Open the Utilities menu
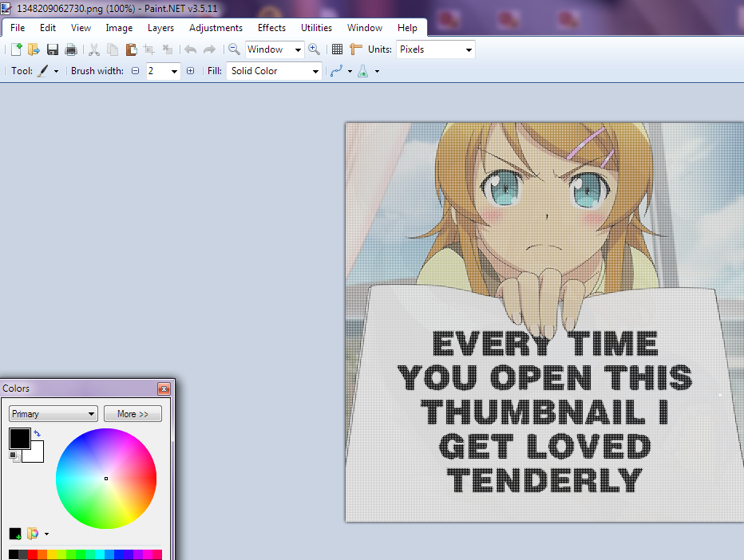744x560 pixels. (316, 28)
